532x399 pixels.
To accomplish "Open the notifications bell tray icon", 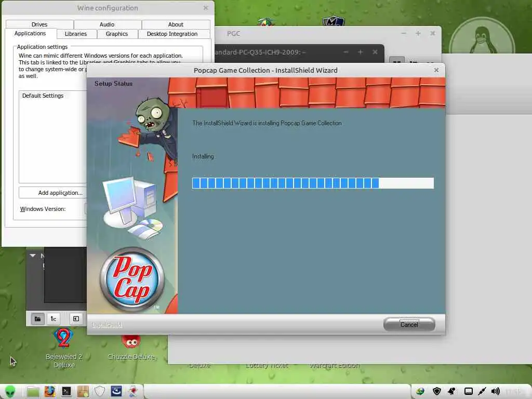I will 452,392.
